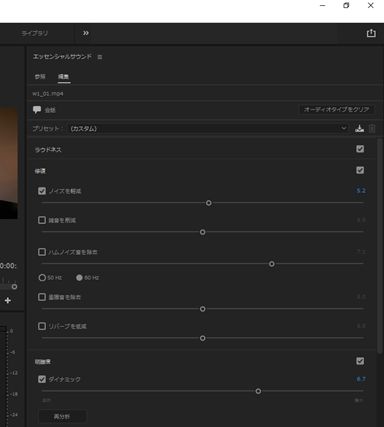Minimize the application window

(x=322, y=5)
